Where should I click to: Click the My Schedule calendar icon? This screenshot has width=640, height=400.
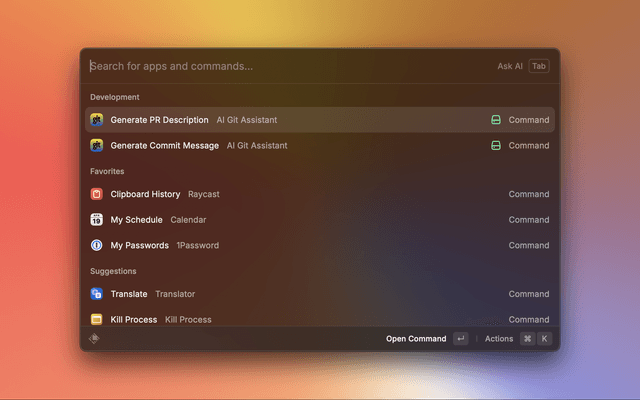[97, 220]
